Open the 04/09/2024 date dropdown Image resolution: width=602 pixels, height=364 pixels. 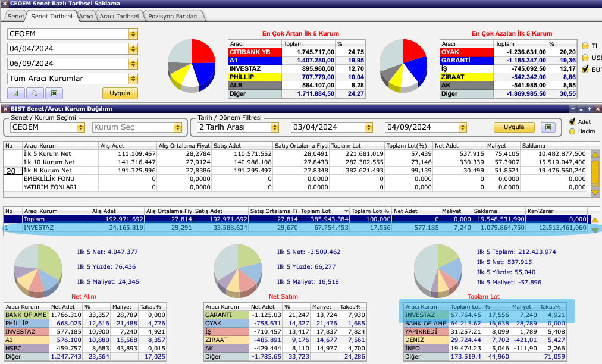tap(463, 127)
